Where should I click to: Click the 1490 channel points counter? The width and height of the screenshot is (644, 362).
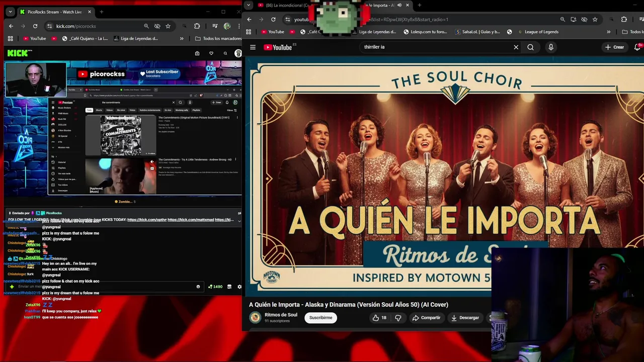click(x=215, y=287)
